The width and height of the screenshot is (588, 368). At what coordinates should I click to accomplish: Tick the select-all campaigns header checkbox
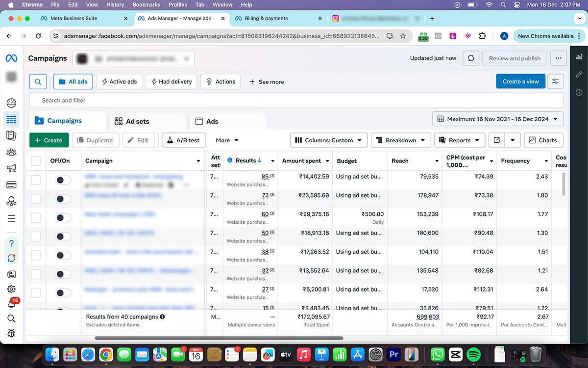pos(36,161)
